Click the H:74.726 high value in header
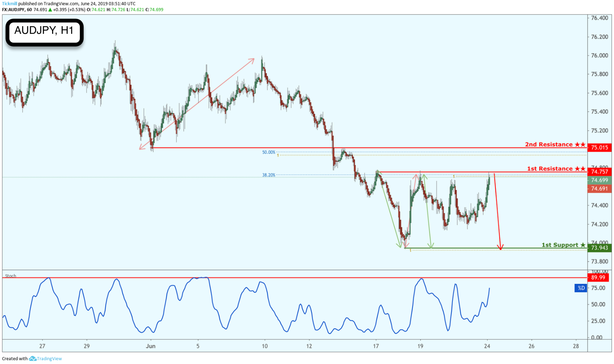The height and width of the screenshot is (364, 614). [116, 9]
